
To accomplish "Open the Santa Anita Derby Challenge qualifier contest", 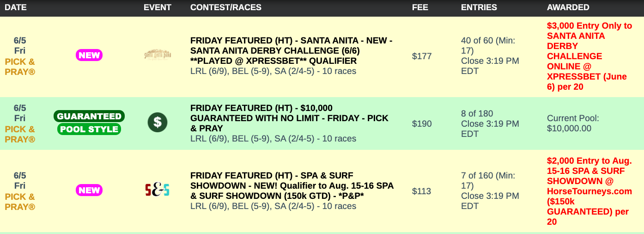I will (291, 50).
